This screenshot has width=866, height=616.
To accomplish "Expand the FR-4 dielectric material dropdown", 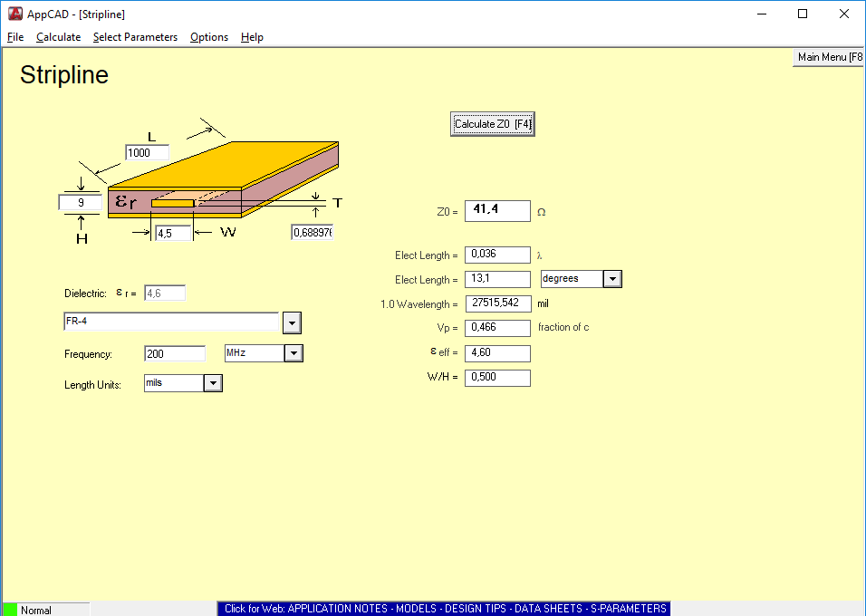I will (x=293, y=322).
